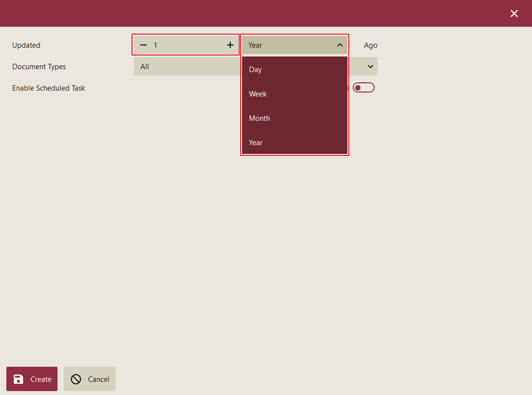
Task: Click the Document Types label text
Action: tap(39, 67)
